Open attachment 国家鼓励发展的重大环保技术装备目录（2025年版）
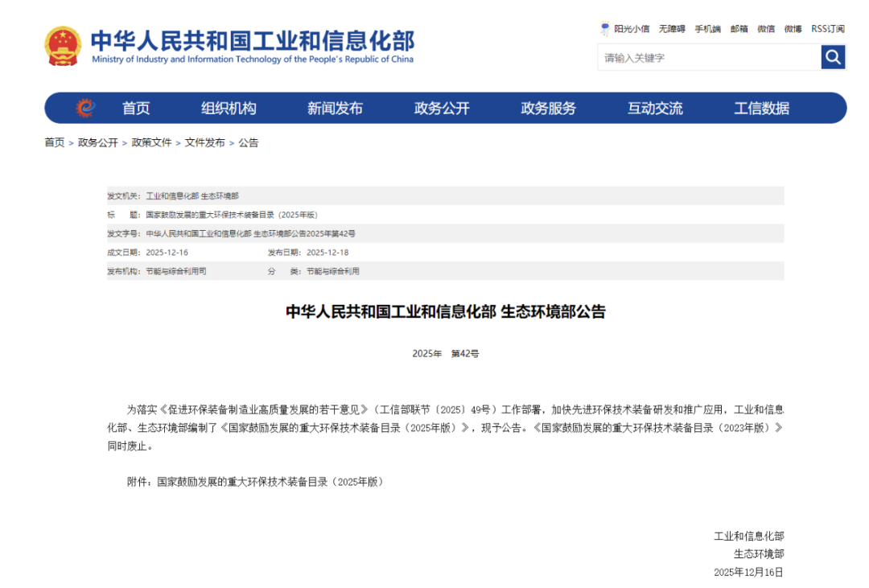Image resolution: width=869 pixels, height=588 pixels. pyautogui.click(x=270, y=482)
